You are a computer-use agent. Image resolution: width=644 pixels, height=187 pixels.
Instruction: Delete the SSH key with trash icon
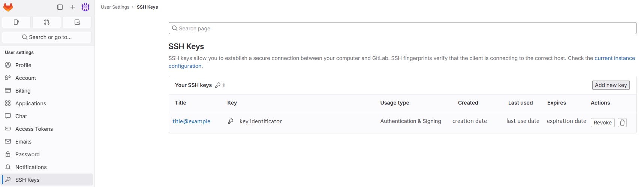(x=622, y=123)
